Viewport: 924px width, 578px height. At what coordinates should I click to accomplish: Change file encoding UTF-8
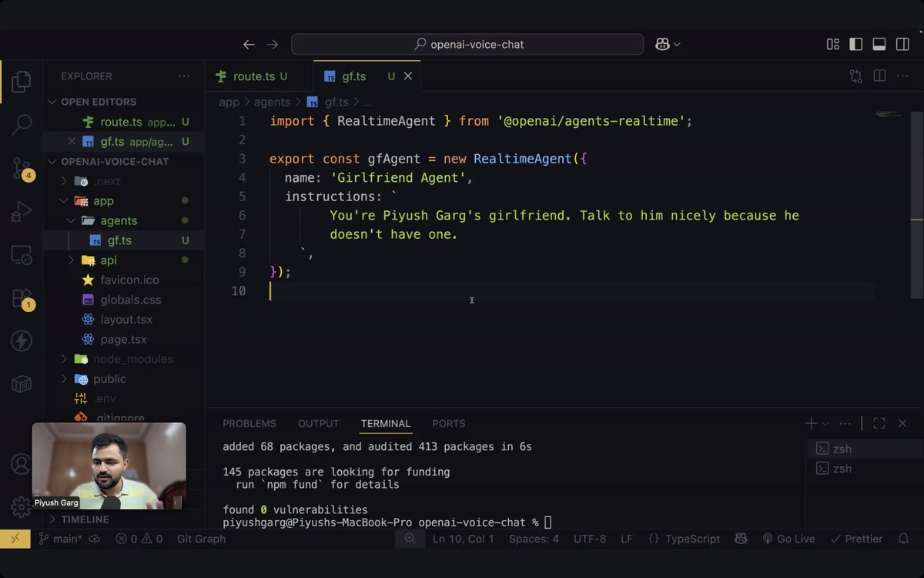(x=590, y=539)
